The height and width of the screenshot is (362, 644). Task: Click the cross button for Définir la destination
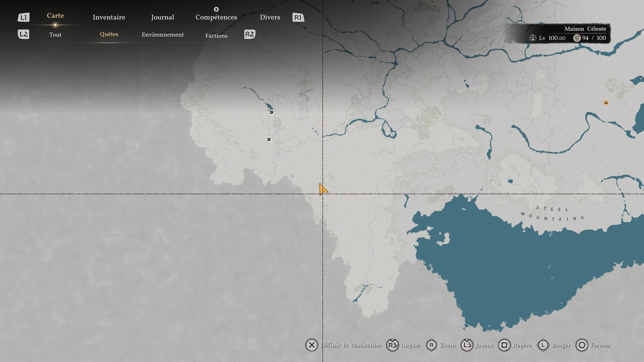coord(311,345)
